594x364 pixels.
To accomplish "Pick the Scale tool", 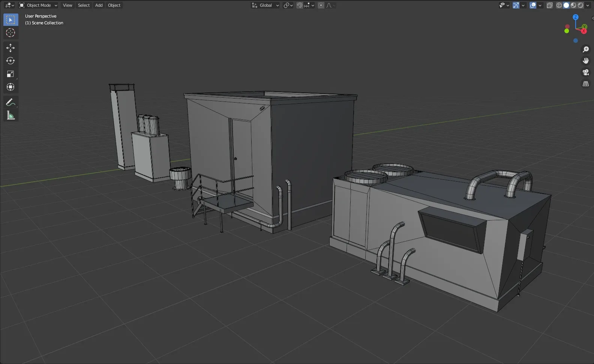I will pyautogui.click(x=10, y=74).
